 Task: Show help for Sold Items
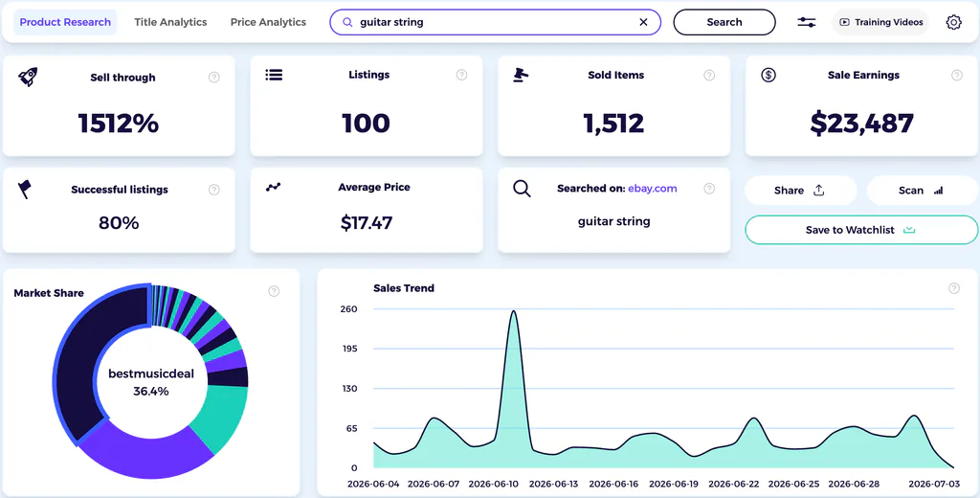(709, 75)
